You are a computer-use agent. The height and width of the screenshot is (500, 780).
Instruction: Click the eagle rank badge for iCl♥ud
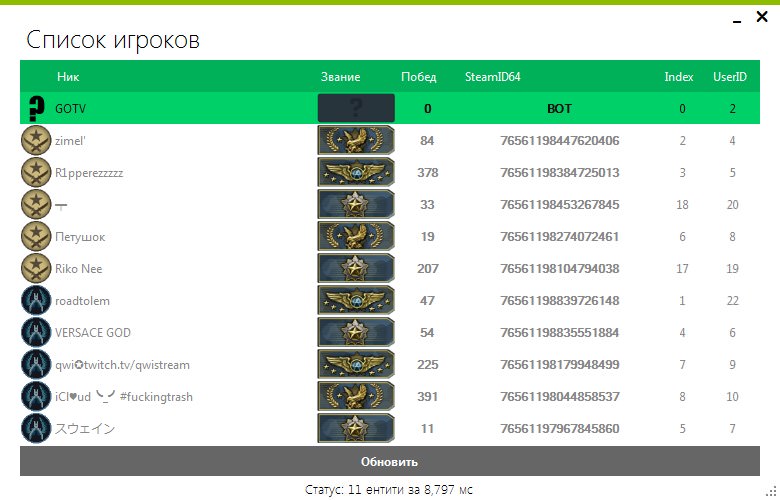pyautogui.click(x=356, y=397)
